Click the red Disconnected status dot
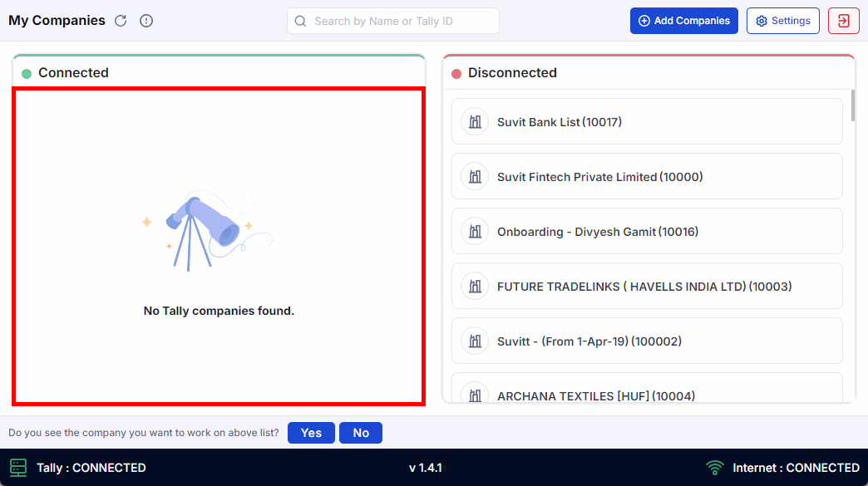868x486 pixels. 456,74
